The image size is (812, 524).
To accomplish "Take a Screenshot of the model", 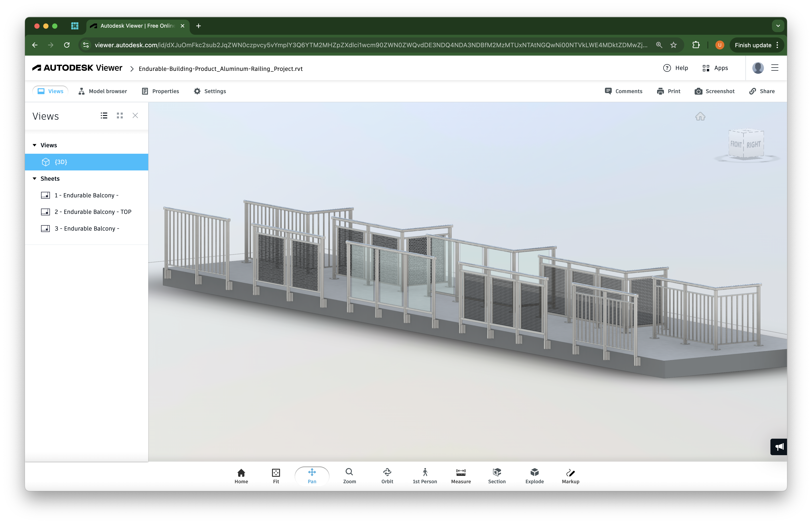I will [714, 91].
